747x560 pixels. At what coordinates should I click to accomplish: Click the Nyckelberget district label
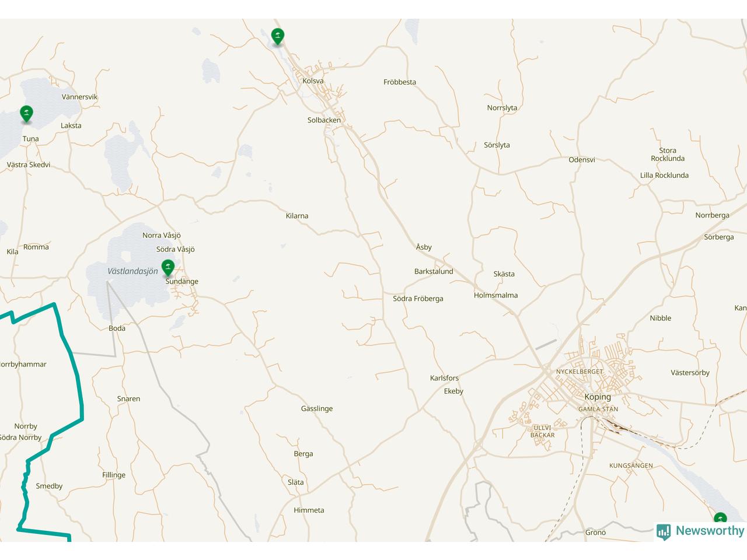(580, 372)
